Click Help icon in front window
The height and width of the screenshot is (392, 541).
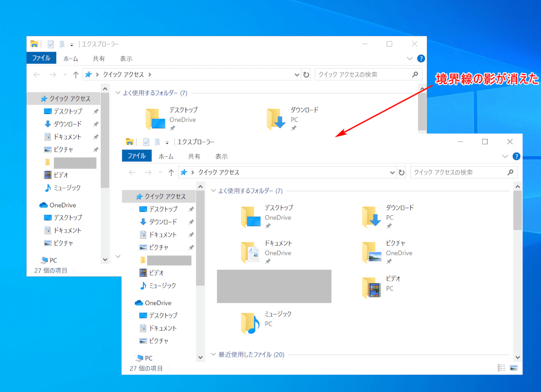tap(516, 156)
